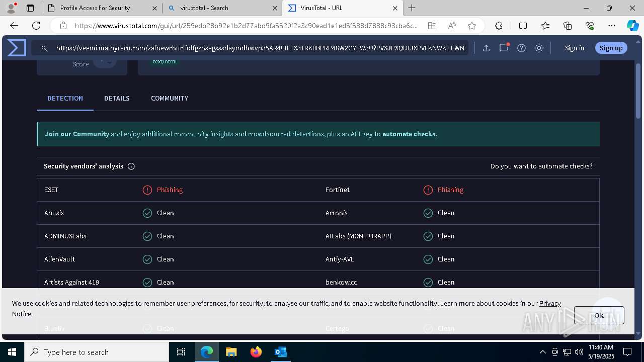
Task: Refresh the page
Action: point(36,26)
